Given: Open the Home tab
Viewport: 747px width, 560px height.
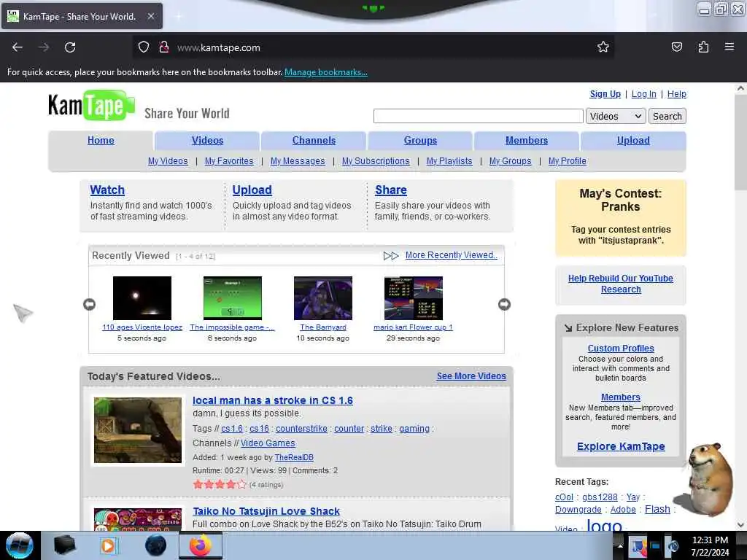Looking at the screenshot, I should (x=101, y=141).
